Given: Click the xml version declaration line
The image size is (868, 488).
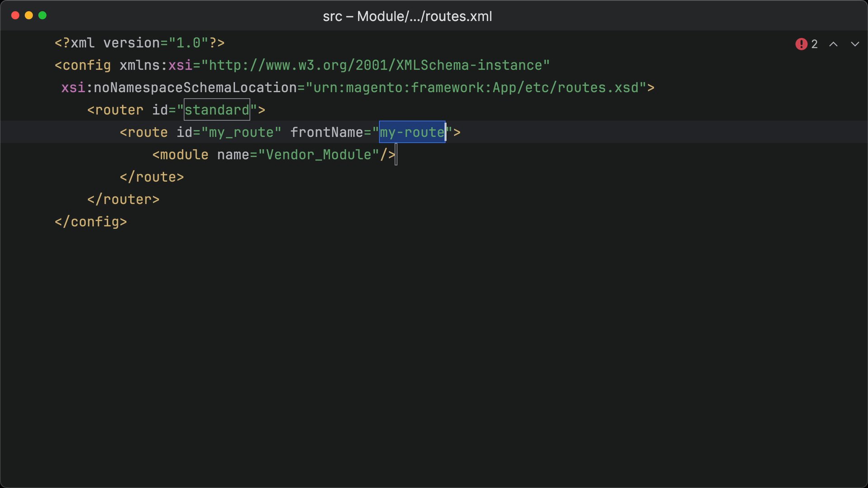Looking at the screenshot, I should coord(140,43).
